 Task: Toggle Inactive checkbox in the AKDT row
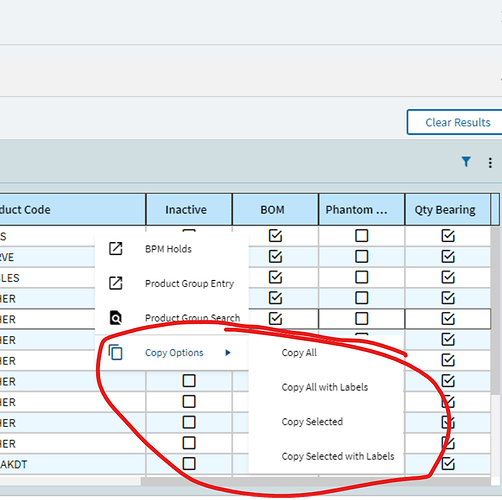point(189,464)
